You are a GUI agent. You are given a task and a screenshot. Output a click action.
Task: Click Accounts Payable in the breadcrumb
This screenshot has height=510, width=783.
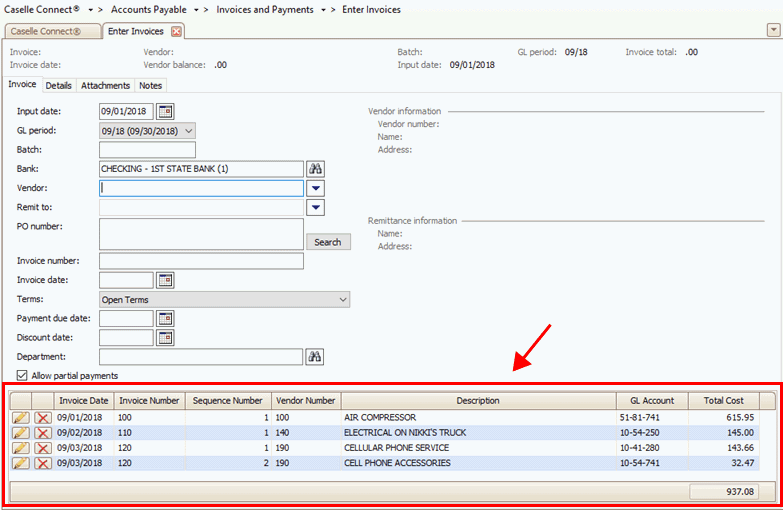149,9
